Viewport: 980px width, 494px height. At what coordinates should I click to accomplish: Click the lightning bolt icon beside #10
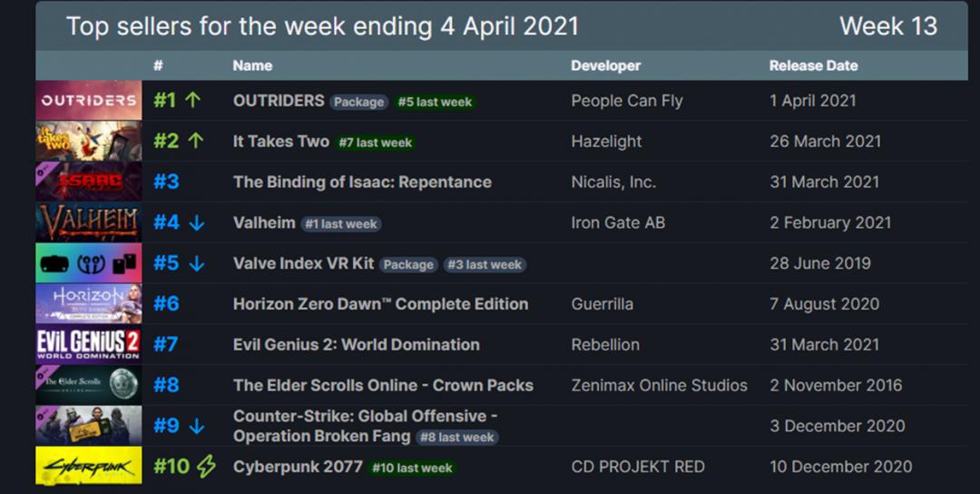(206, 467)
